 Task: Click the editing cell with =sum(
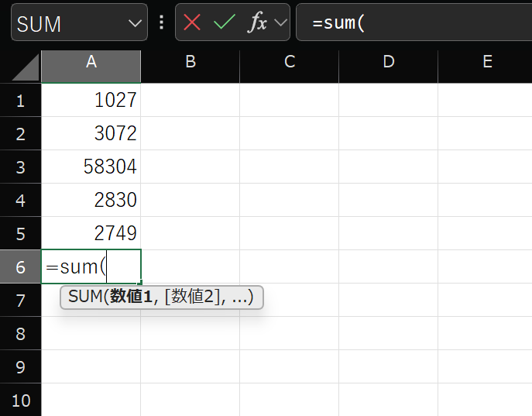(x=91, y=266)
